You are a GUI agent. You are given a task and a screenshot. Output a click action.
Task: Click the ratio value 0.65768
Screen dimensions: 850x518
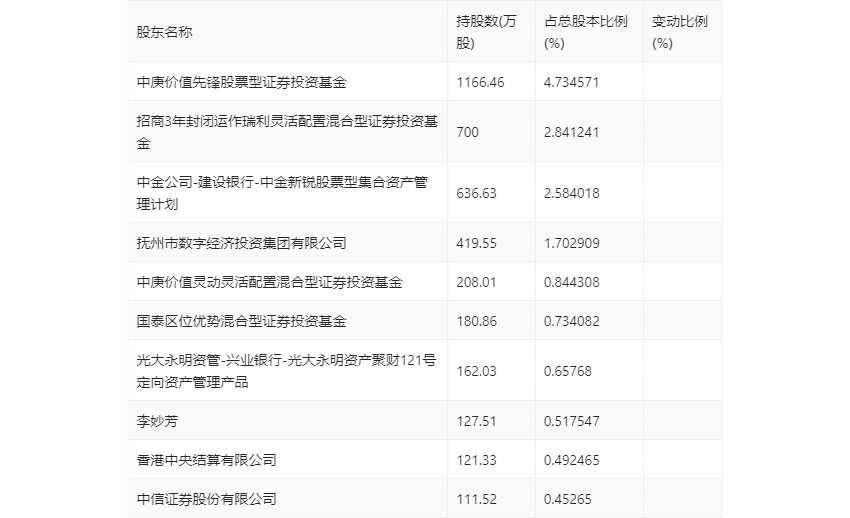pyautogui.click(x=568, y=371)
